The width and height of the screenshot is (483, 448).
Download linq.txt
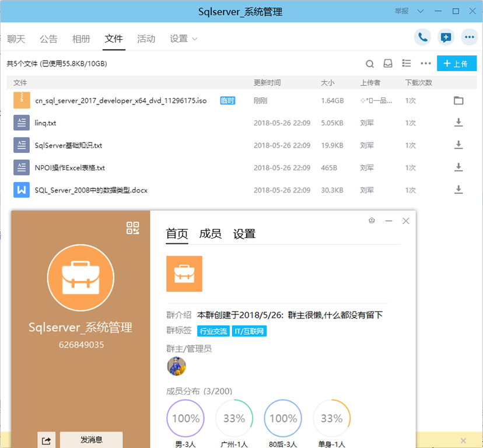tap(459, 123)
